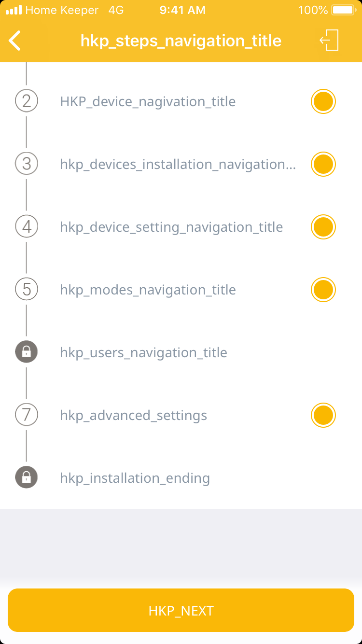Image resolution: width=362 pixels, height=644 pixels.
Task: Open hkp_device_setting_navigation_title step label
Action: (171, 227)
